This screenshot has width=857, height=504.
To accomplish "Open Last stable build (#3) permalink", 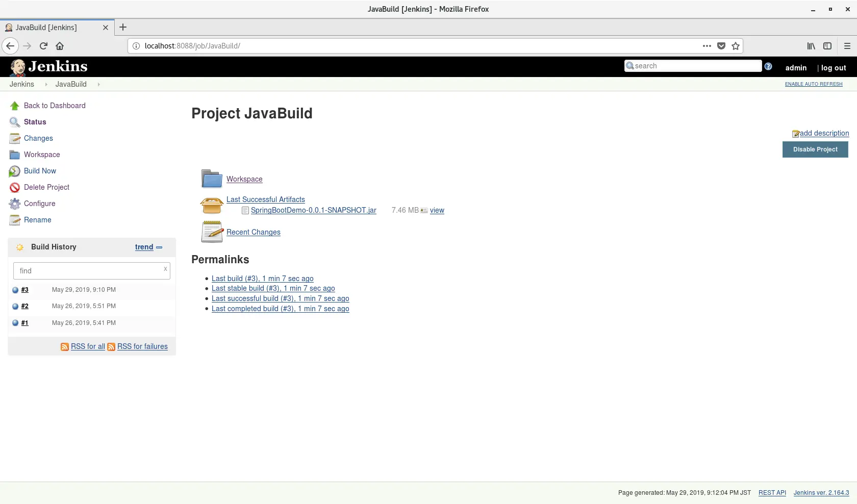I will coord(273,288).
